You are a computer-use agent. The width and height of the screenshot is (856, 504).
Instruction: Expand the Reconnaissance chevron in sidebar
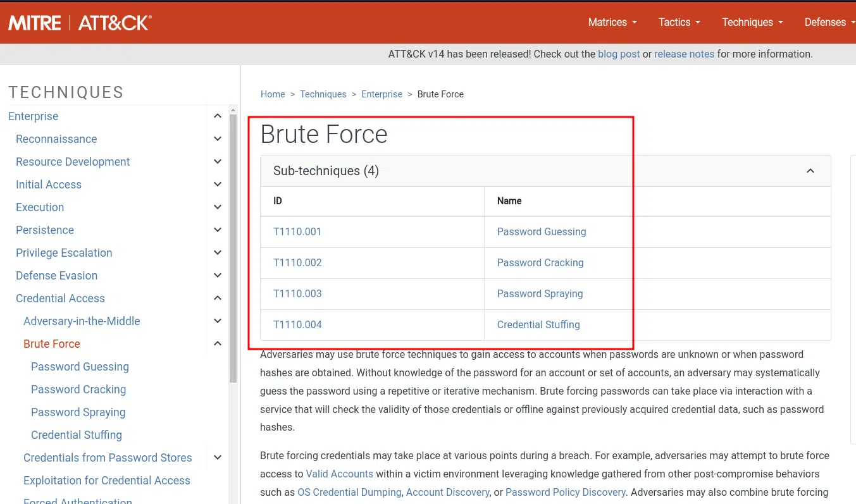coord(217,139)
